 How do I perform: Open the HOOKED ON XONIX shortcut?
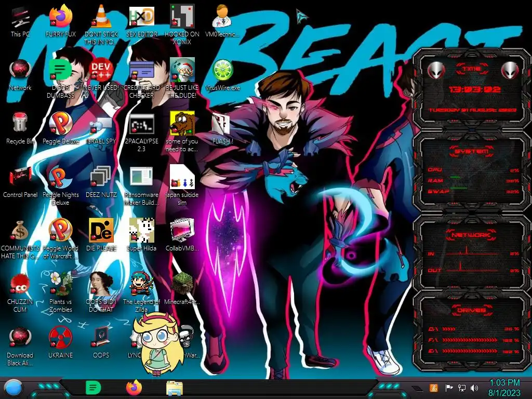[182, 16]
